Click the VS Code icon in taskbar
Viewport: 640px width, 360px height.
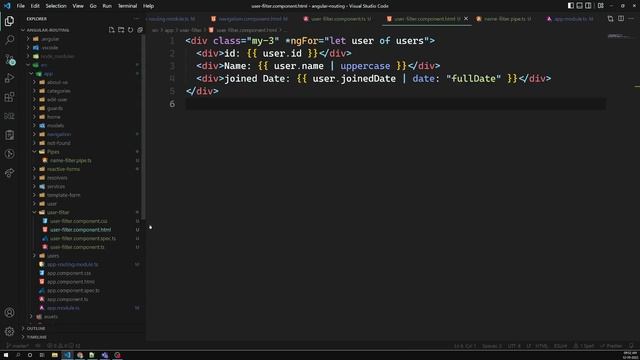tap(67, 355)
